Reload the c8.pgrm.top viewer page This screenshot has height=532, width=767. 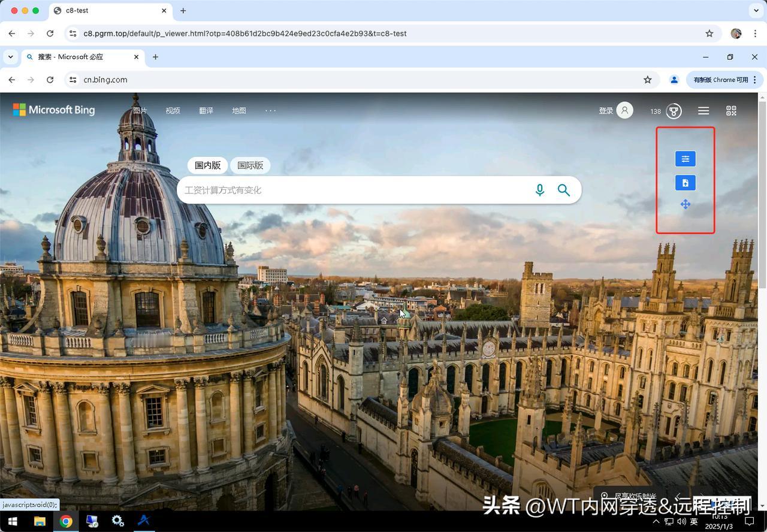click(50, 34)
